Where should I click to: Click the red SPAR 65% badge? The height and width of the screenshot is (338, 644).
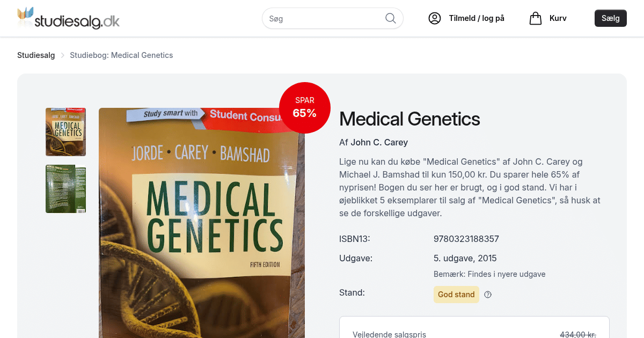click(304, 107)
